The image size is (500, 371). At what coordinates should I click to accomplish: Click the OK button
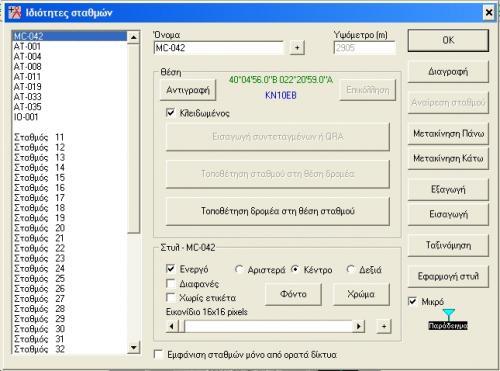point(448,40)
